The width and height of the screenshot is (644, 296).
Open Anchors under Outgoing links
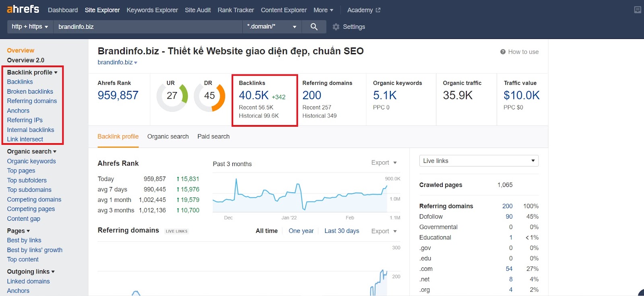click(18, 291)
